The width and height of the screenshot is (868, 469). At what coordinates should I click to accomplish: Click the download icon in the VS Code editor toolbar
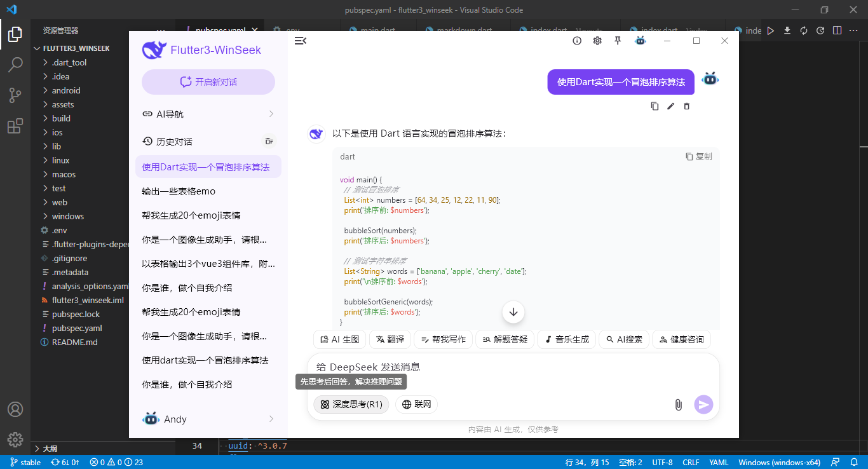click(x=787, y=31)
